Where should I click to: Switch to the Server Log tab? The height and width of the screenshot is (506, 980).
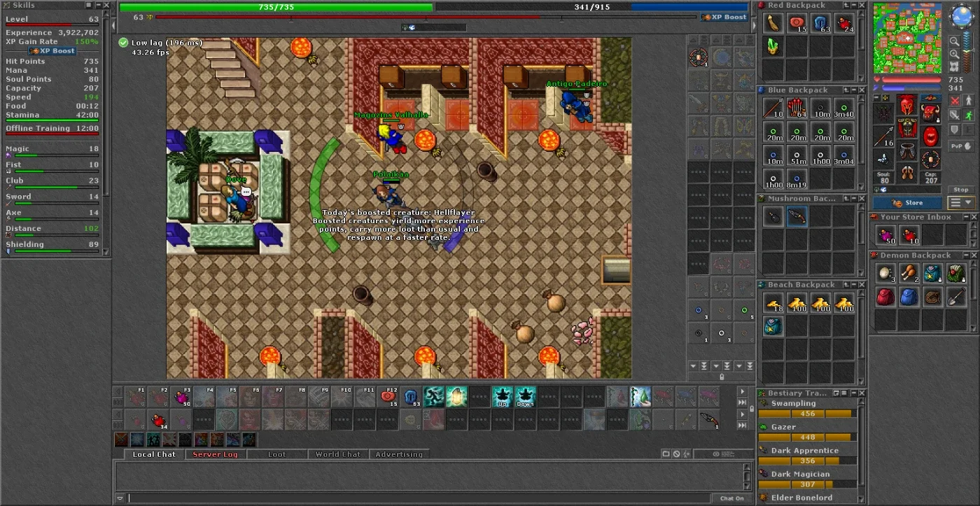click(215, 454)
